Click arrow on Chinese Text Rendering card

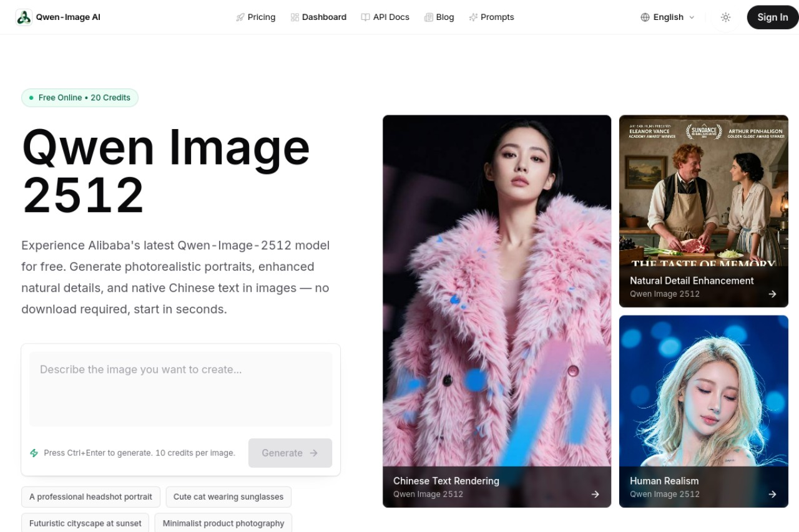coord(596,494)
